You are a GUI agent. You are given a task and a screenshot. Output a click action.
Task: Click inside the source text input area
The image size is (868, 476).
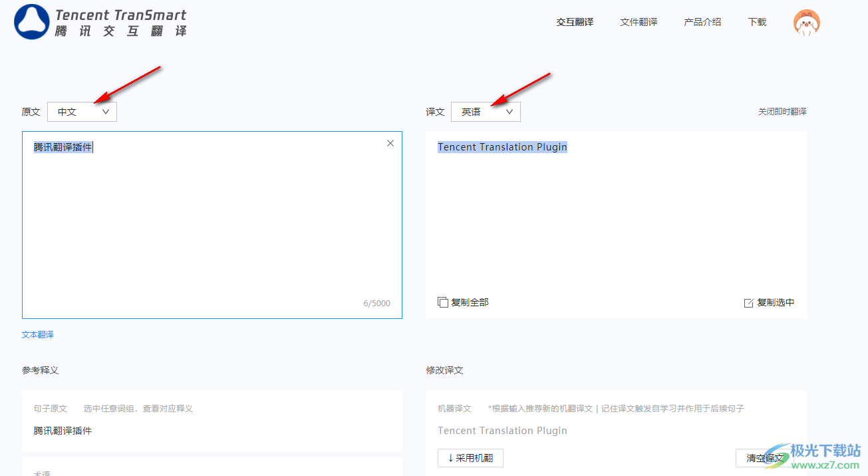click(212, 225)
